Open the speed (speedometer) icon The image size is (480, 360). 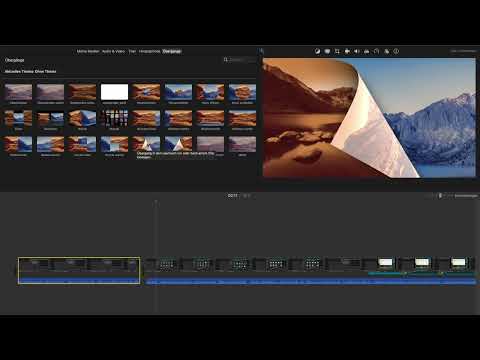(376, 51)
